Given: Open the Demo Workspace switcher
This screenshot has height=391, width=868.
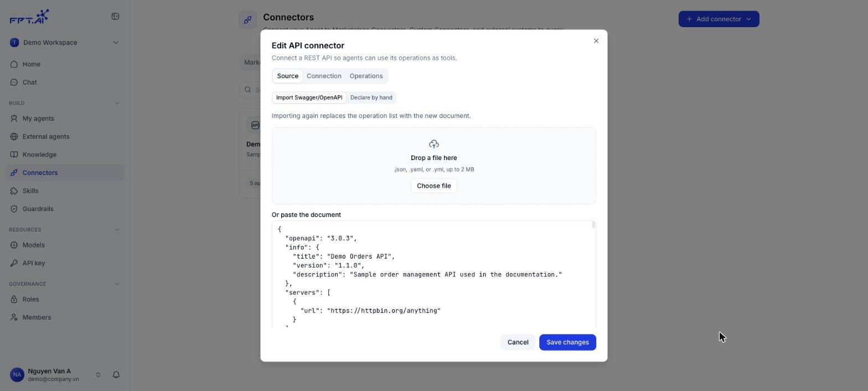Looking at the screenshot, I should tap(65, 43).
